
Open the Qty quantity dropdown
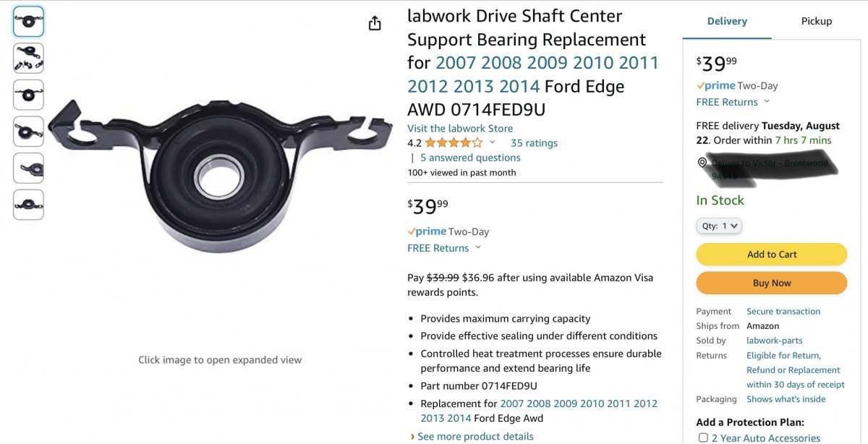pos(719,226)
